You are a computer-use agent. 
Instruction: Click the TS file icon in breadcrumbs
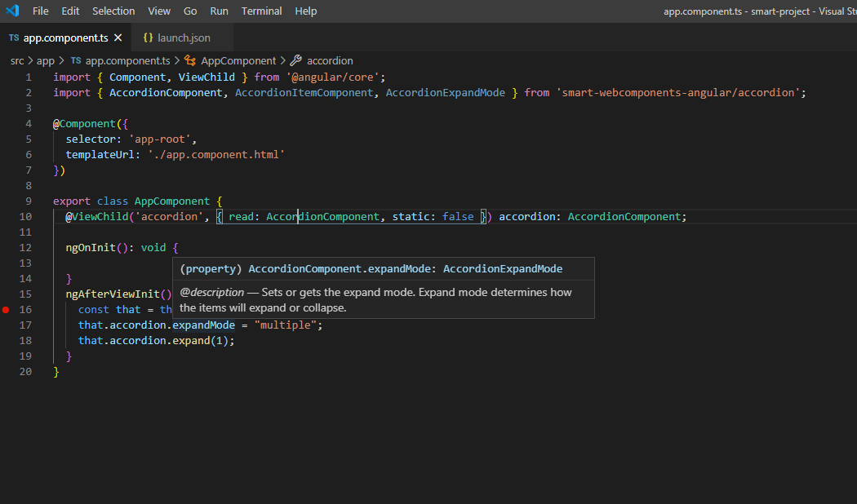coord(76,61)
